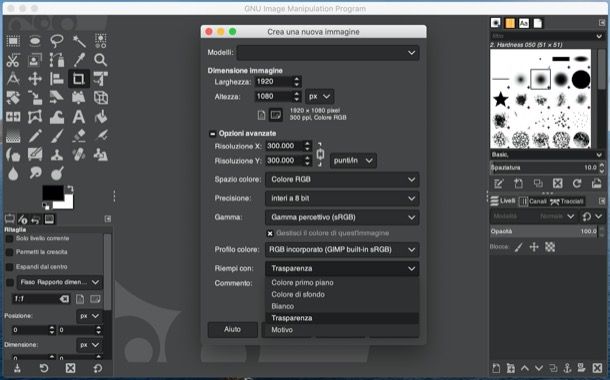Open the Gamma dropdown
The image size is (610, 380).
click(342, 217)
